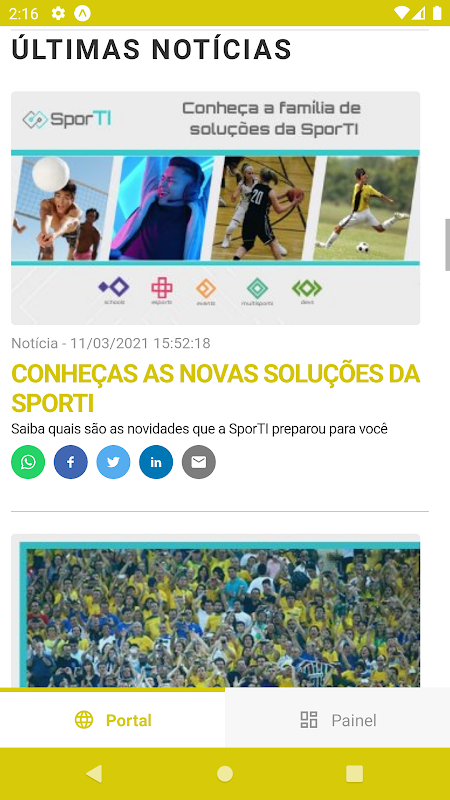450x800 pixels.
Task: Tap the settings gear in status bar
Action: coord(58,13)
